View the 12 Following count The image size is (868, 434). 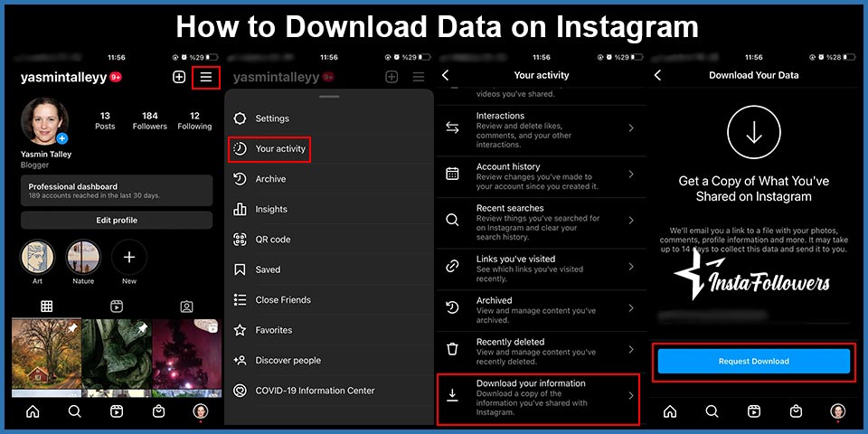[195, 120]
